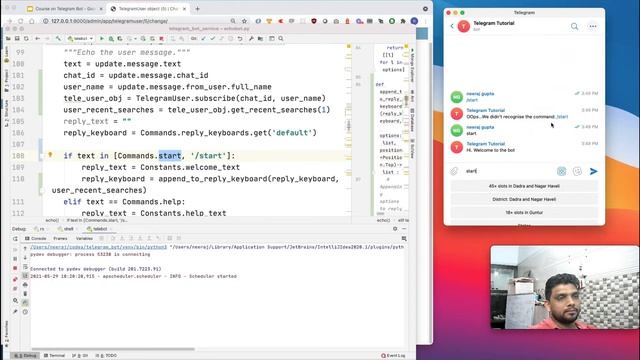The image size is (640, 360).
Task: Open Telegram emoji sticker picker
Action: pos(577,171)
